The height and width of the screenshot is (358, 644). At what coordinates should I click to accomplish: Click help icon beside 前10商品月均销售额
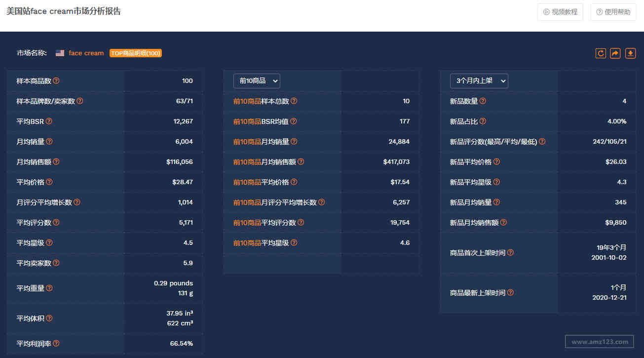[301, 162]
